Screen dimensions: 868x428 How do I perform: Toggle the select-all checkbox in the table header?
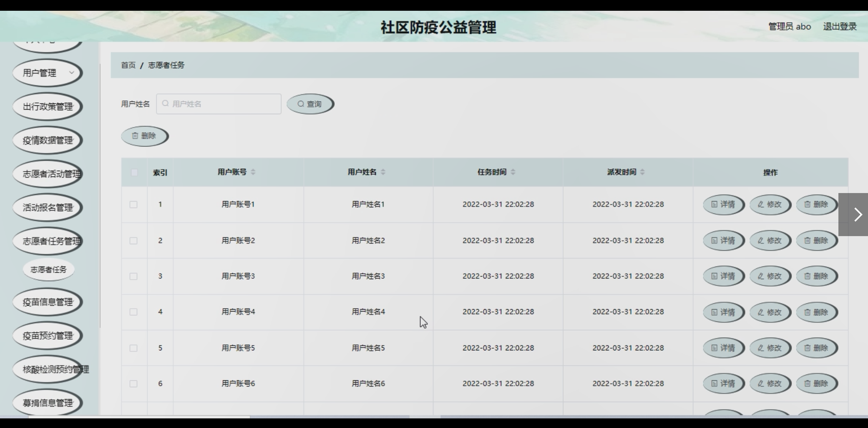point(134,172)
